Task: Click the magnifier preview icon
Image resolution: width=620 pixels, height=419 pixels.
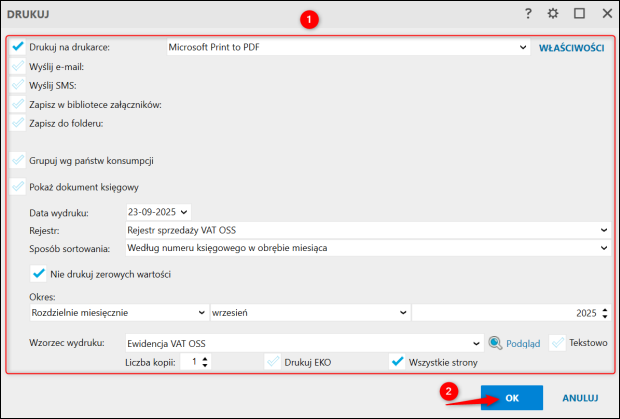Action: (x=495, y=343)
